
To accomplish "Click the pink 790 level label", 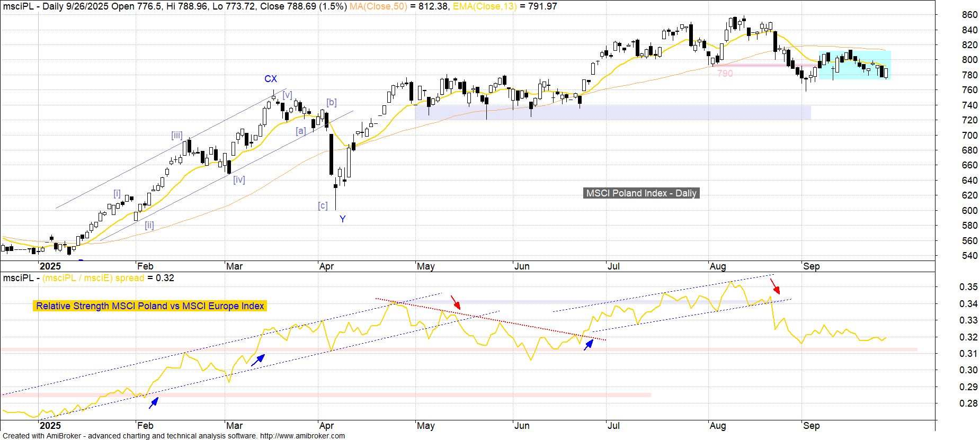I will [x=725, y=74].
